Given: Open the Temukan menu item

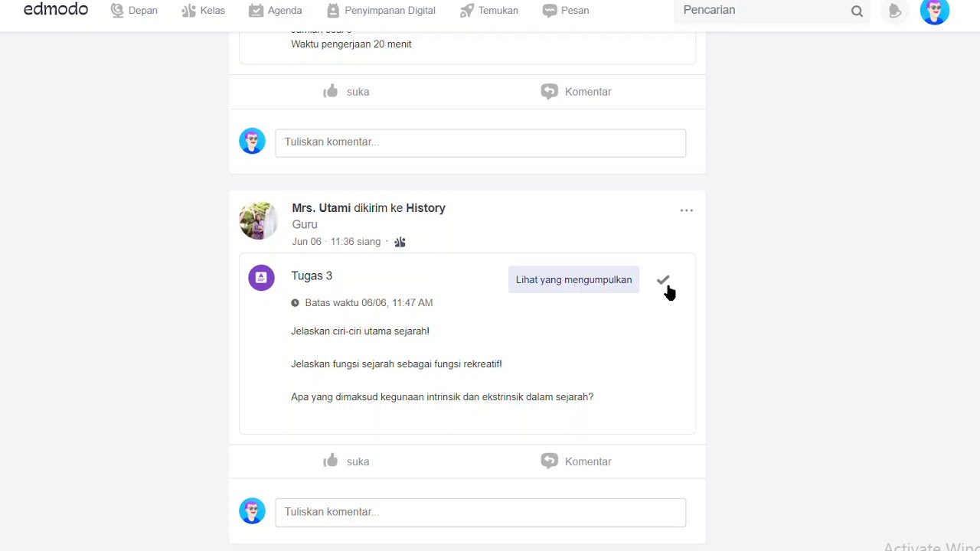Looking at the screenshot, I should pos(489,11).
